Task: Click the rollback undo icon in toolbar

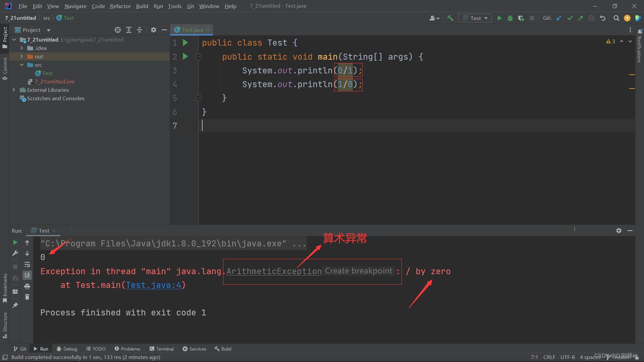Action: tap(603, 18)
